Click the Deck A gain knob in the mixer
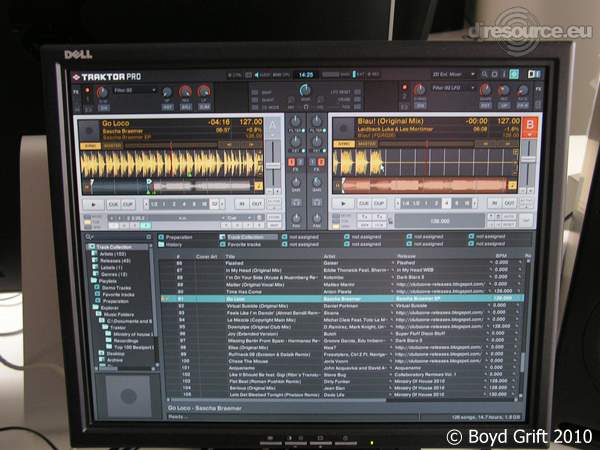The height and width of the screenshot is (450, 600). click(x=296, y=182)
